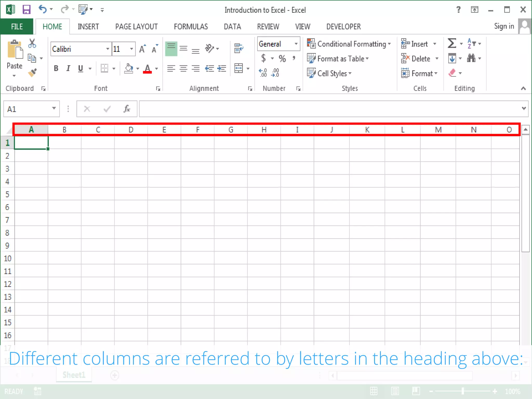Apply the fill color bucket

coord(129,68)
